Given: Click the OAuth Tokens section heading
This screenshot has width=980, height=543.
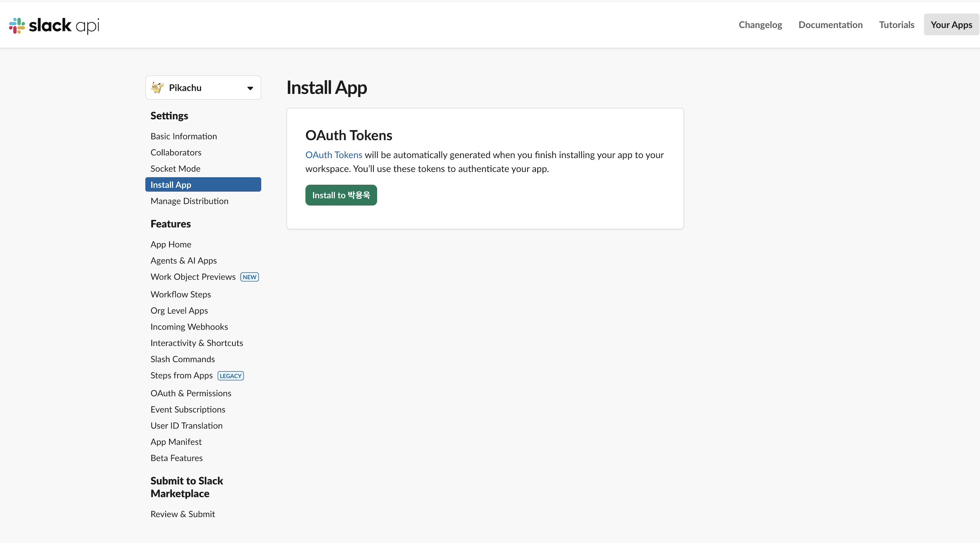Looking at the screenshot, I should (348, 135).
